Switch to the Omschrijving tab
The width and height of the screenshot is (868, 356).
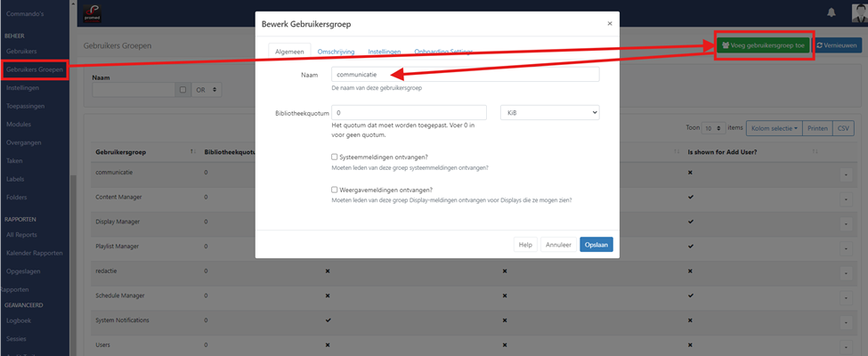point(338,53)
